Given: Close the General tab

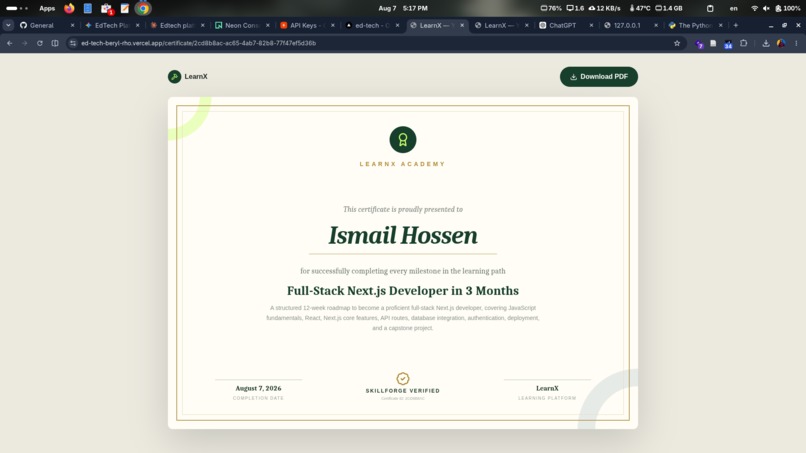Looking at the screenshot, I should pos(72,25).
